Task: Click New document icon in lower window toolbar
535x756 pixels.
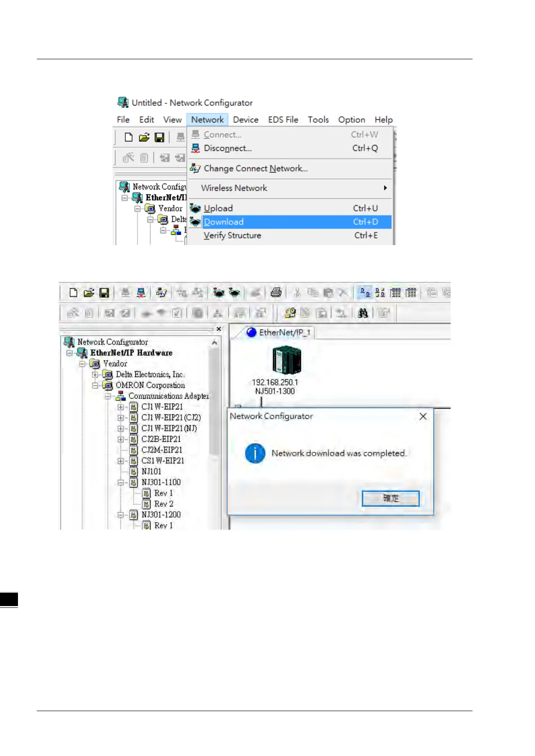Action: (74, 293)
